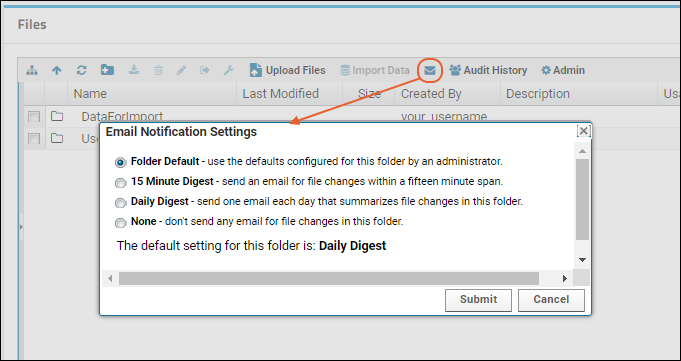The width and height of the screenshot is (681, 361).
Task: Cancel the email notification dialog
Action: (551, 300)
